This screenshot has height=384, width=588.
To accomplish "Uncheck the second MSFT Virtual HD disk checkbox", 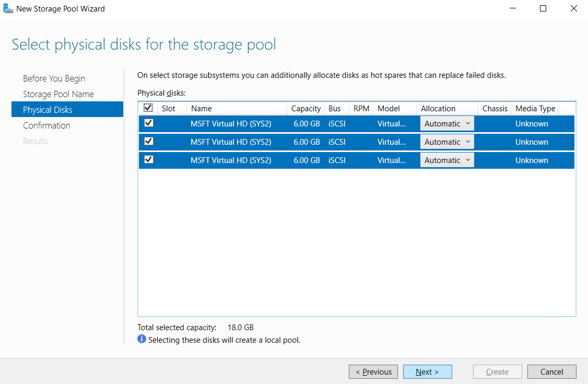I will click(149, 142).
